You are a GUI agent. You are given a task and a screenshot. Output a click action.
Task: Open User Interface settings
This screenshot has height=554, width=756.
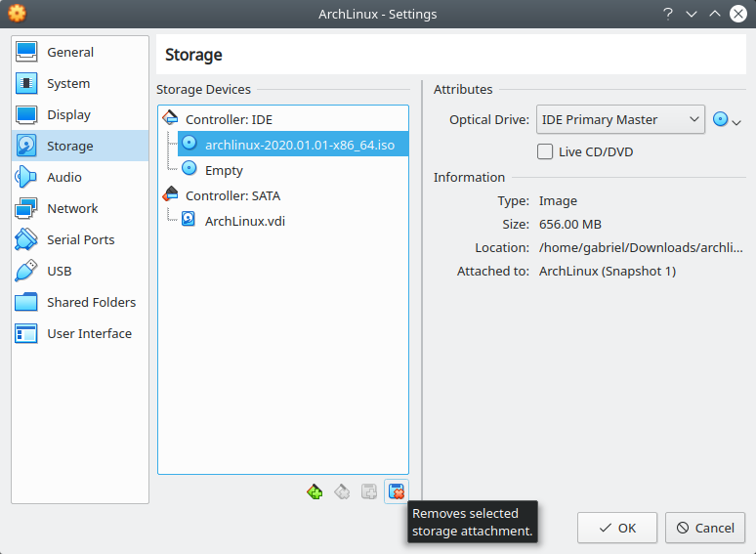[80, 333]
